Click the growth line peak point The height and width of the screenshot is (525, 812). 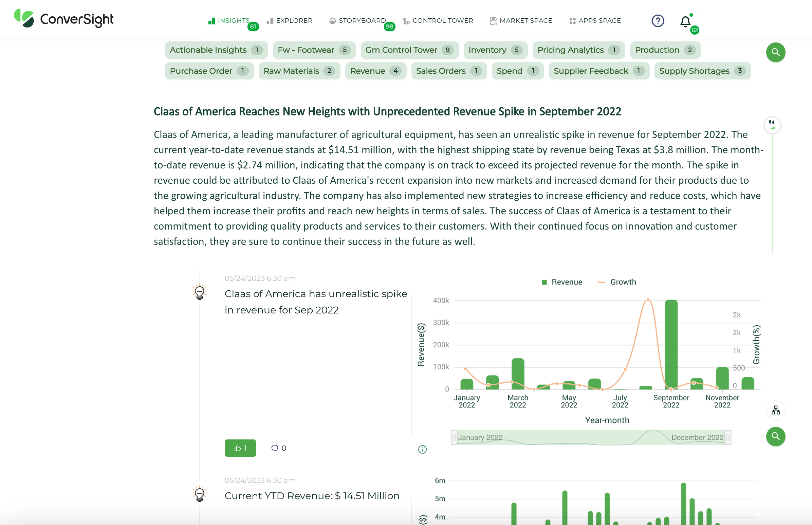(648, 300)
